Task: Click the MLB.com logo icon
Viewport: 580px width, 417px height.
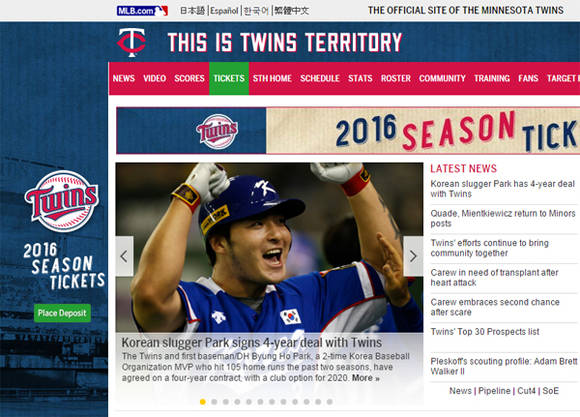Action: pyautogui.click(x=142, y=11)
